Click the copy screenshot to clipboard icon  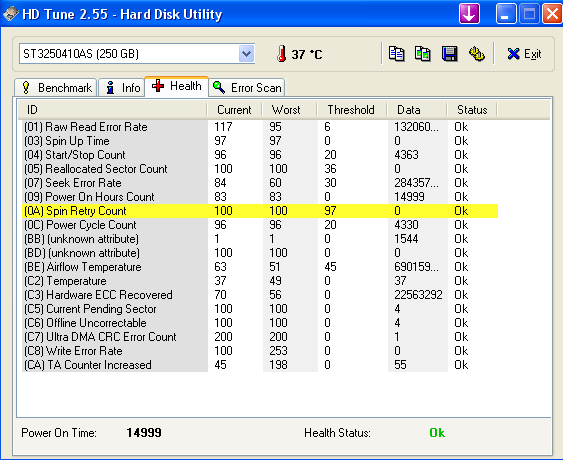pyautogui.click(x=423, y=54)
